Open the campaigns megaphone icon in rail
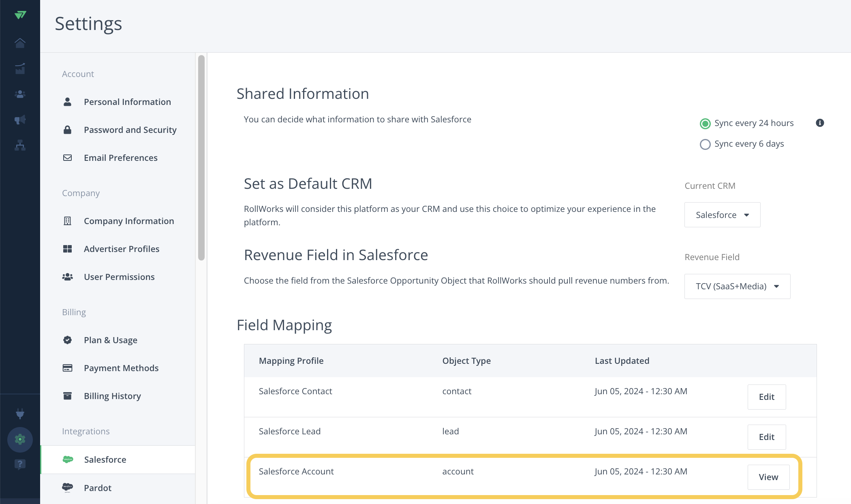This screenshot has height=504, width=851. [20, 120]
